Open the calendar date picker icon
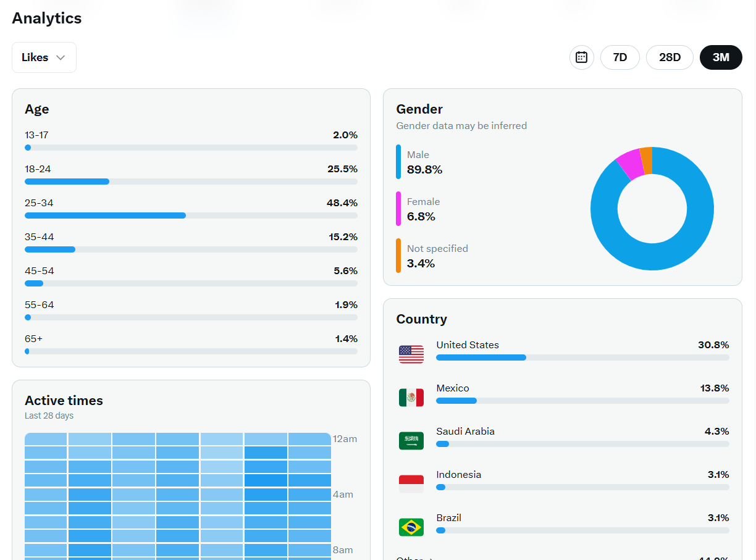This screenshot has height=560, width=756. (x=581, y=57)
